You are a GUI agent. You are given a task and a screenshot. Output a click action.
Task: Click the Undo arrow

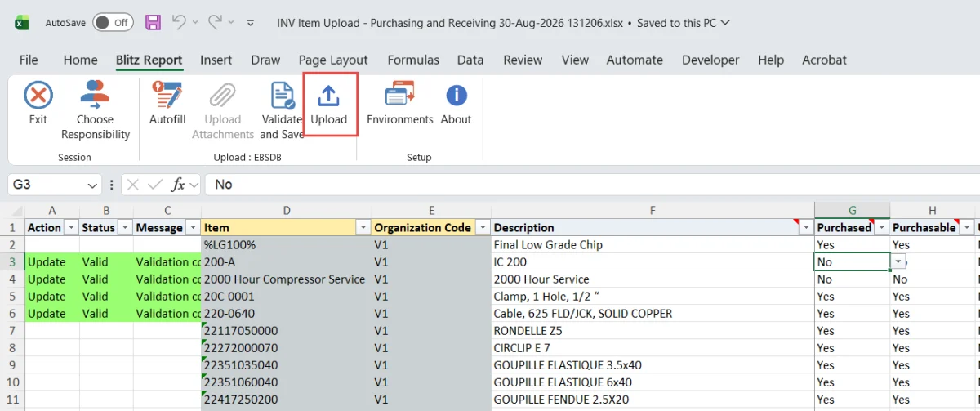[x=179, y=23]
